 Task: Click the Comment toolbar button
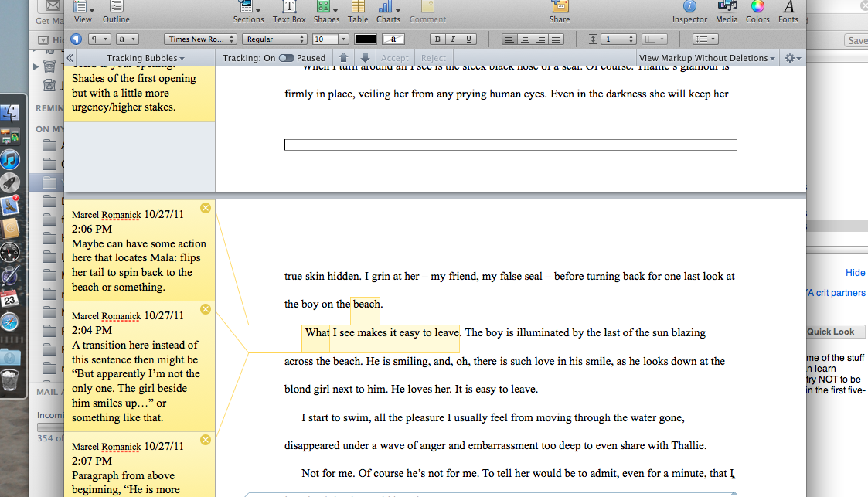click(427, 11)
